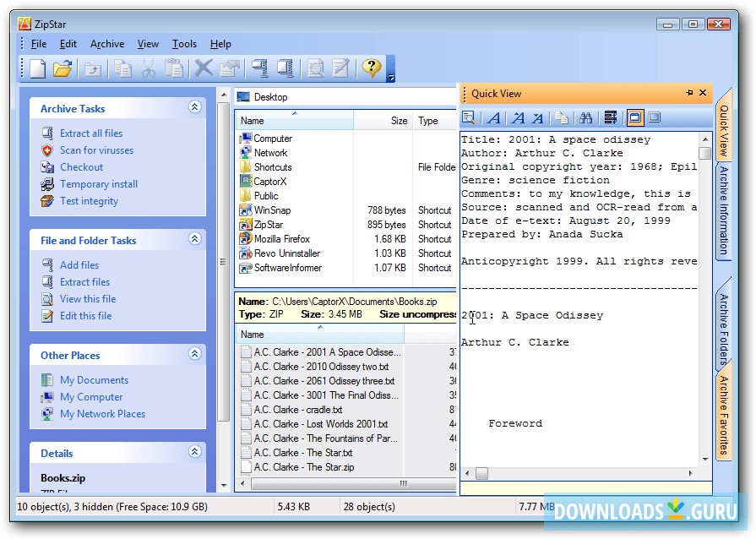Open Find using the binoculars icon
This screenshot has width=756, height=539.
click(x=585, y=117)
